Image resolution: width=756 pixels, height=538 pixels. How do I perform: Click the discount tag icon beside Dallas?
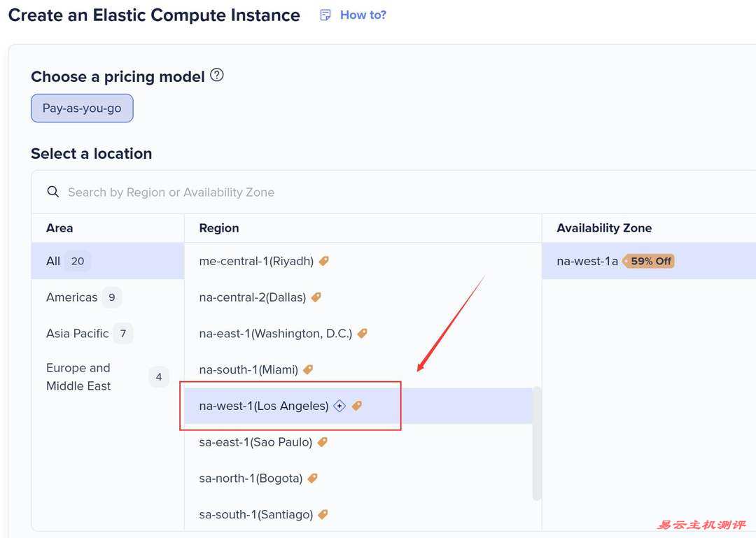pos(316,297)
